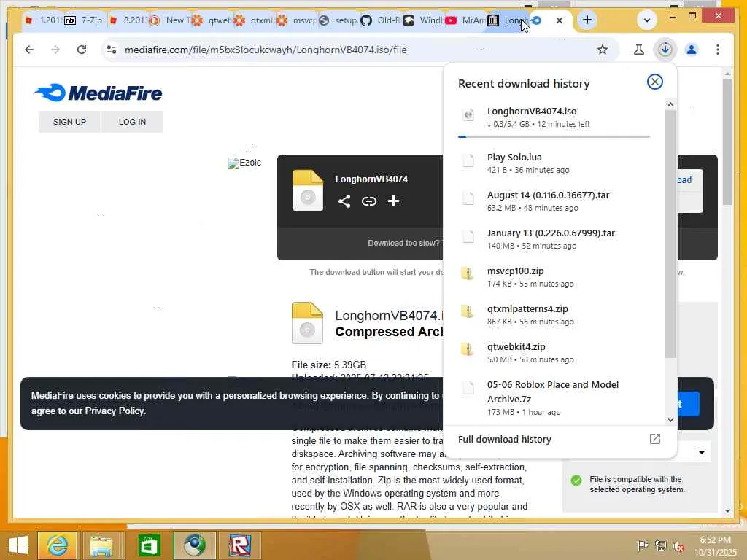
Task: Click the plus icon under LonghornVB4074
Action: tap(393, 201)
